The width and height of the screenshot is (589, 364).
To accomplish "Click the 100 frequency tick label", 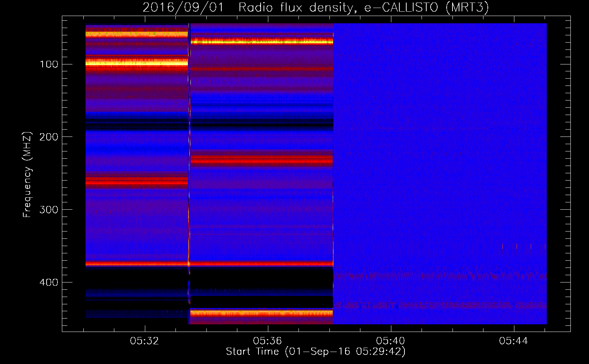I will point(49,64).
